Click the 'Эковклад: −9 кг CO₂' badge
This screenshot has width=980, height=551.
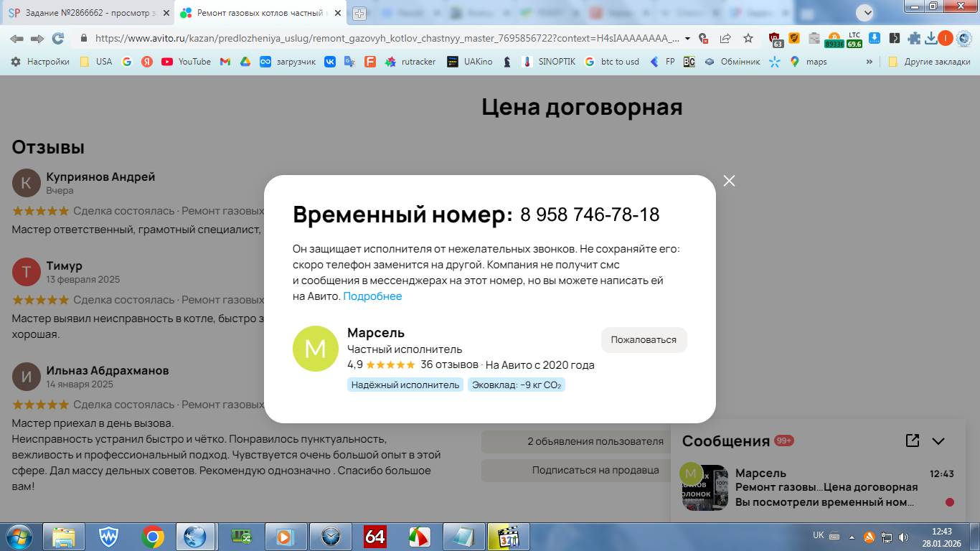click(517, 385)
